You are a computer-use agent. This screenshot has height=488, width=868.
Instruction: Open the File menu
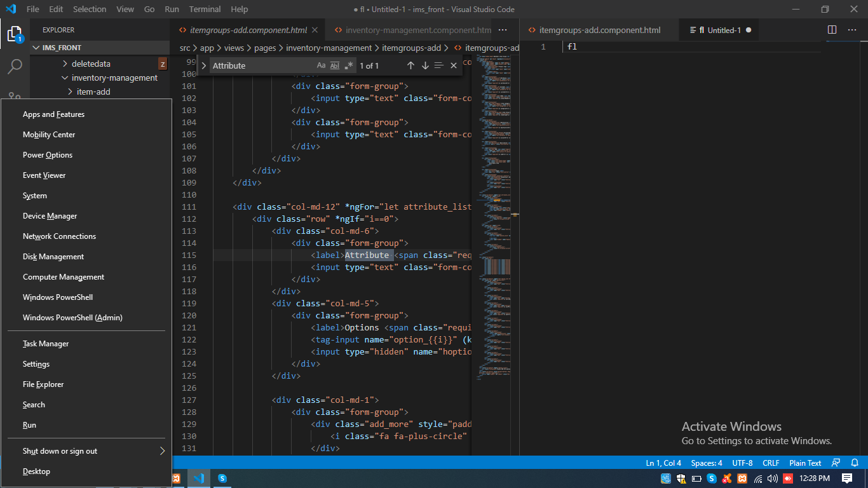tap(33, 10)
